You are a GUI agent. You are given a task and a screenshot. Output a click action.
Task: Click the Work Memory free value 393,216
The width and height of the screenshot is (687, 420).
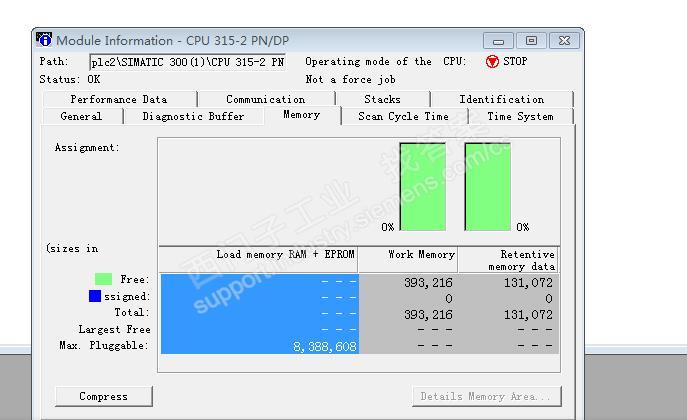pyautogui.click(x=428, y=283)
